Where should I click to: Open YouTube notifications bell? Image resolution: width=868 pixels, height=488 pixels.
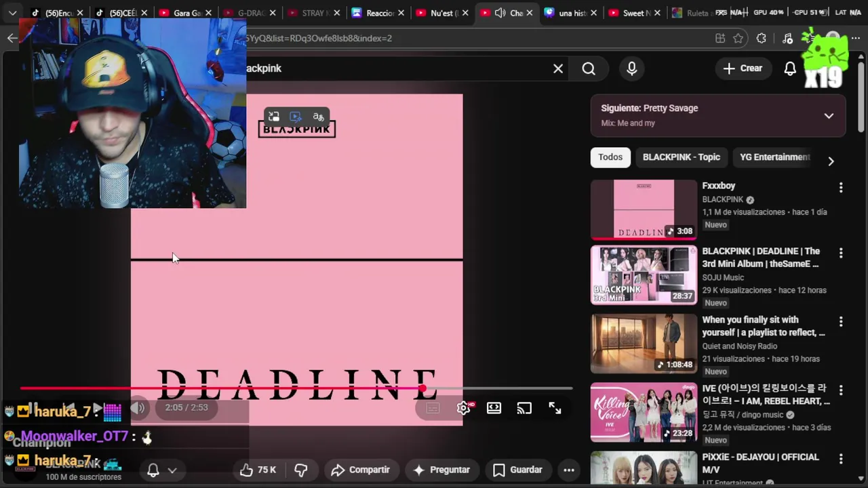tap(790, 68)
